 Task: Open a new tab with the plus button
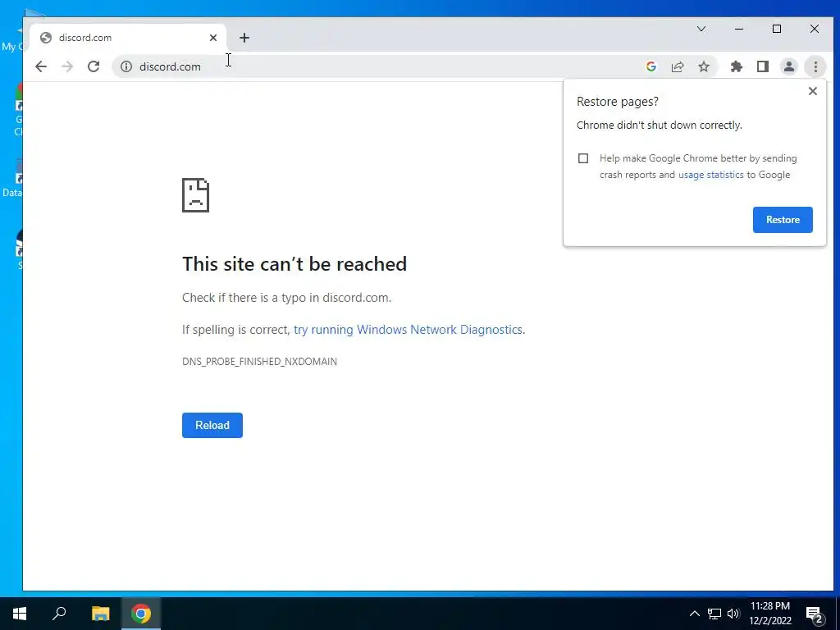[244, 38]
